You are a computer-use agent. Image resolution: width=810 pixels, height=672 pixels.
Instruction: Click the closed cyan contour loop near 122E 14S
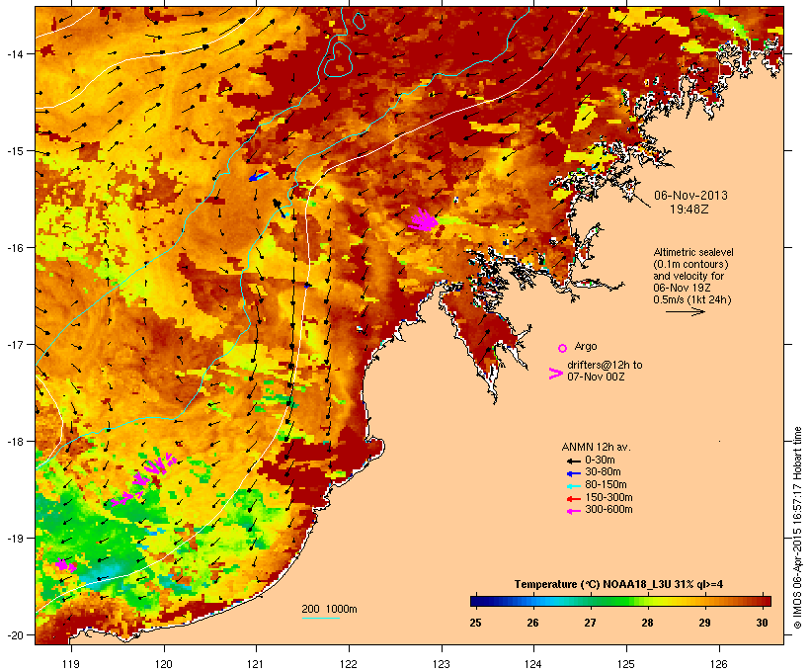pyautogui.click(x=339, y=59)
